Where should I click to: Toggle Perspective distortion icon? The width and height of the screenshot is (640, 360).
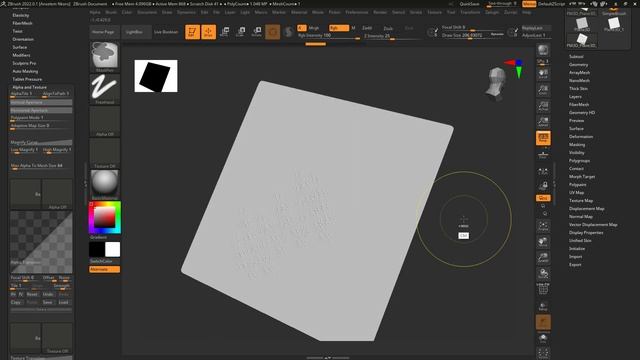click(543, 138)
